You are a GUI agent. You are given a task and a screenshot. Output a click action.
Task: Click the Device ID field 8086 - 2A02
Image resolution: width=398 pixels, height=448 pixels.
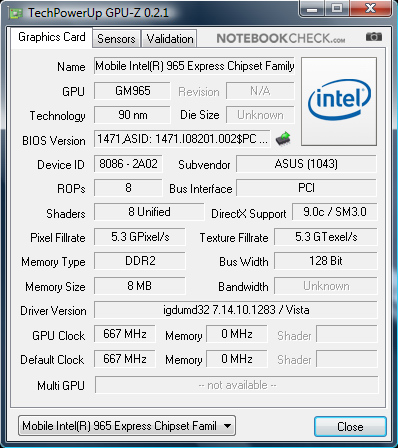(x=128, y=164)
